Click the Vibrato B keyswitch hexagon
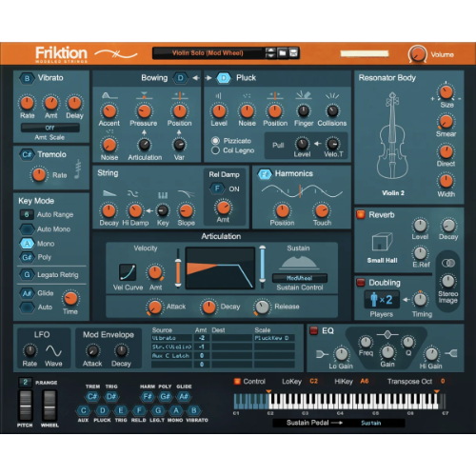This screenshot has height=476, width=476. click(x=28, y=78)
